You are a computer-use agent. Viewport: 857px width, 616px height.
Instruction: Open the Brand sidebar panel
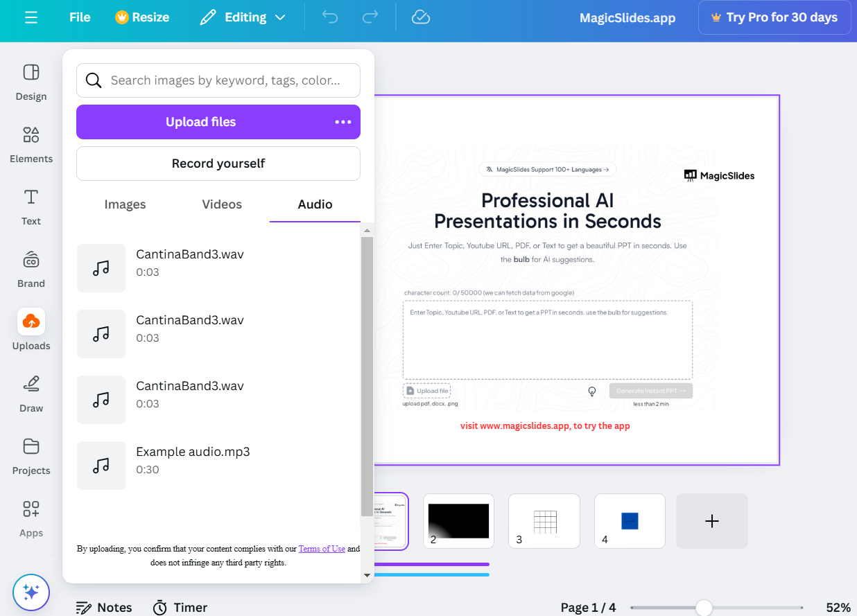click(x=31, y=270)
